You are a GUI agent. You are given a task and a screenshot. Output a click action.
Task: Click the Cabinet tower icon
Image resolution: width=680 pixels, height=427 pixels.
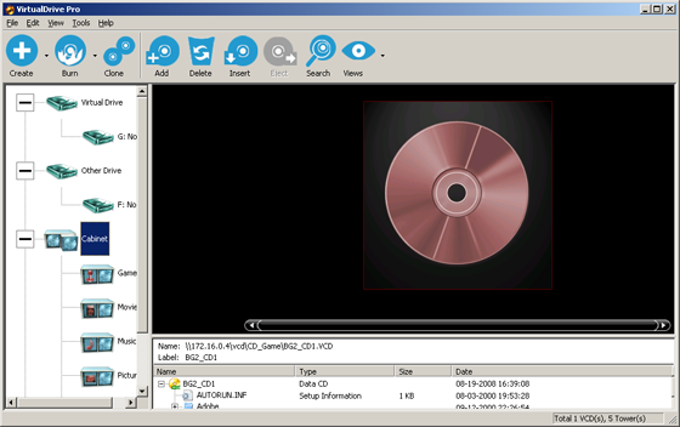click(x=62, y=240)
